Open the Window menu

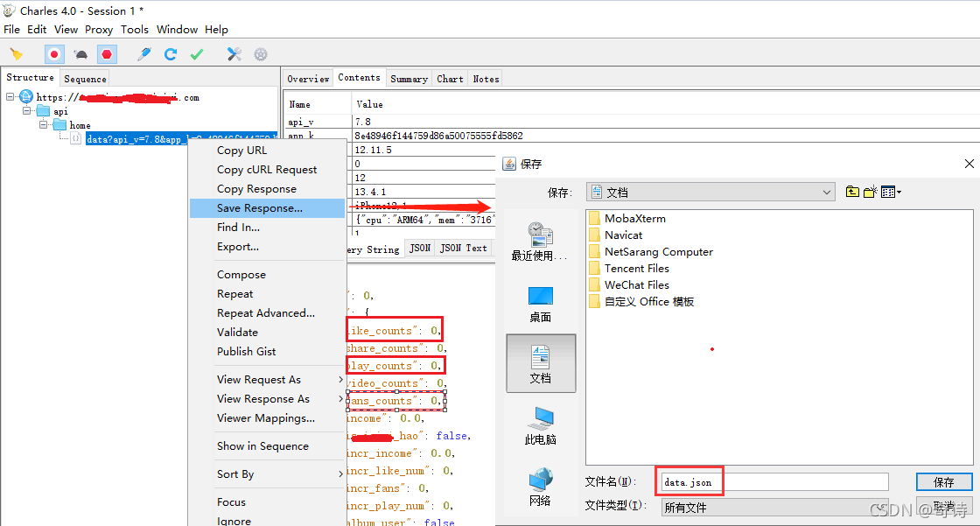177,30
